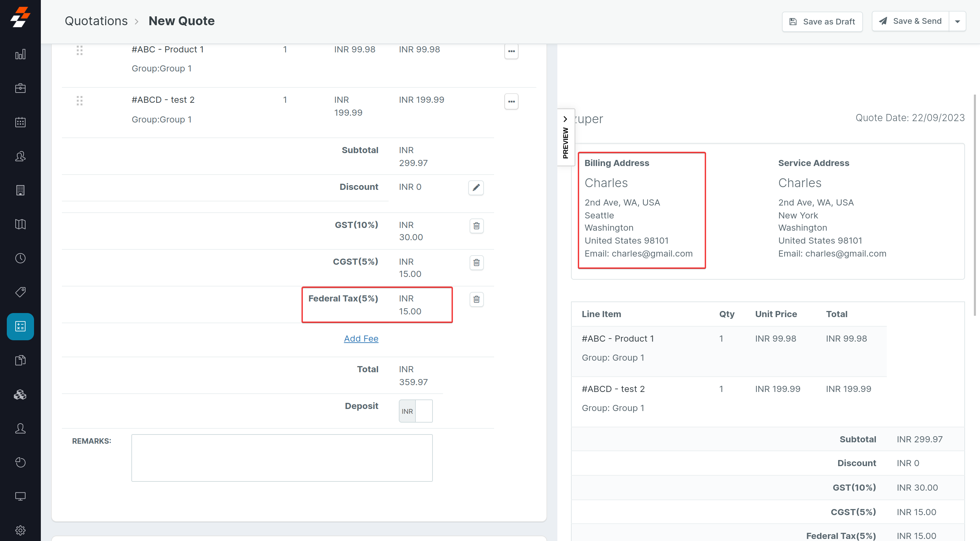The height and width of the screenshot is (541, 980).
Task: Delete the GST(10%) tax row
Action: coord(476,226)
